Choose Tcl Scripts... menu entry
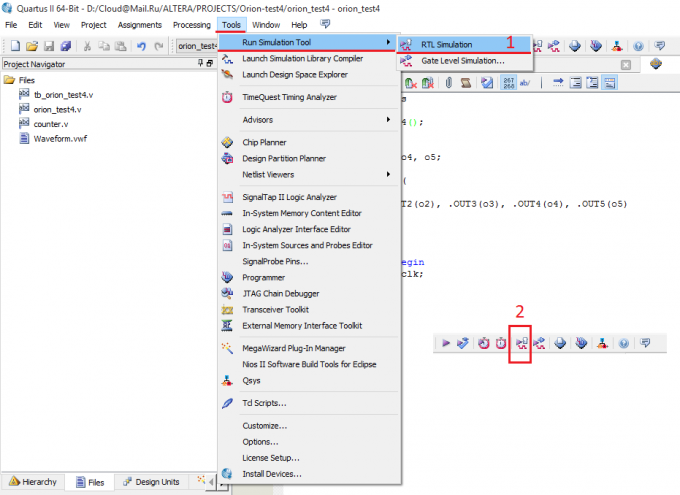Viewport: 680px width, 495px height. 309,403
